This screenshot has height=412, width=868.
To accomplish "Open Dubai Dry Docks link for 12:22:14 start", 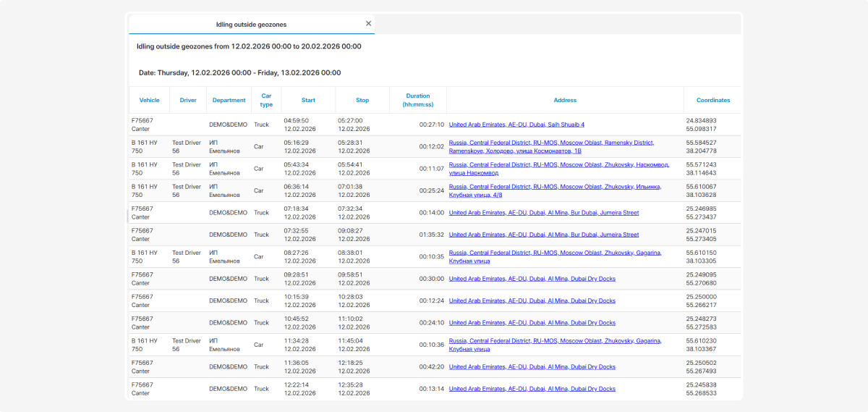I will pyautogui.click(x=532, y=389).
